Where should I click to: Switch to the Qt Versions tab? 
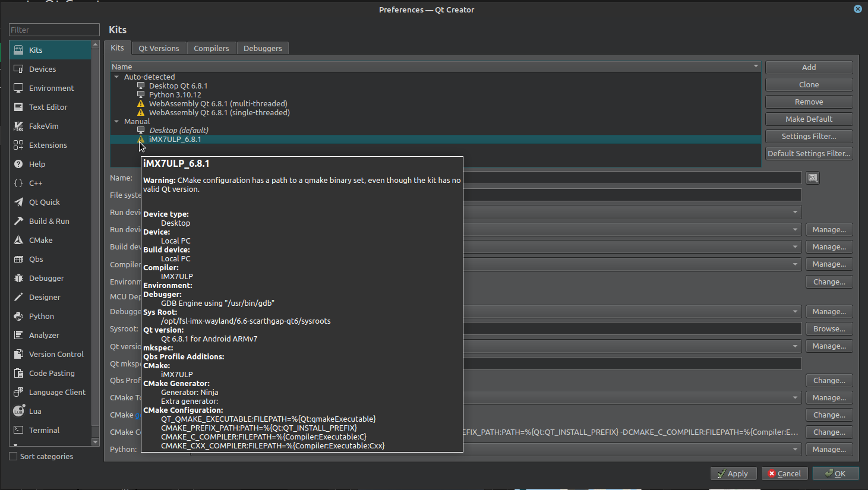(x=159, y=48)
